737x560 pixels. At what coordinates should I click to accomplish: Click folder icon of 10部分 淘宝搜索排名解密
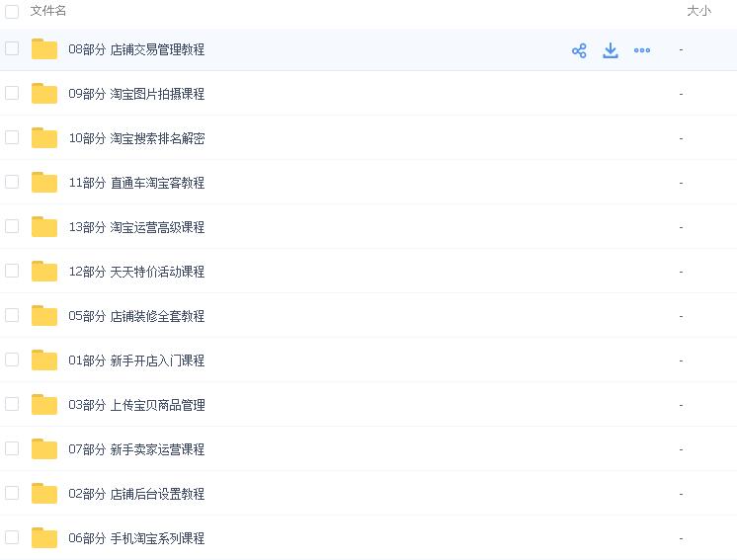click(44, 137)
